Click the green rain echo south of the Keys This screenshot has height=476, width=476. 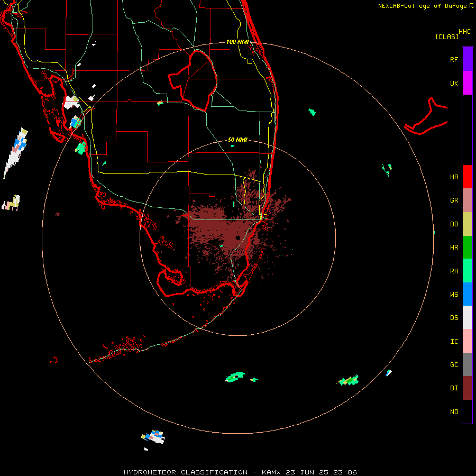click(235, 377)
